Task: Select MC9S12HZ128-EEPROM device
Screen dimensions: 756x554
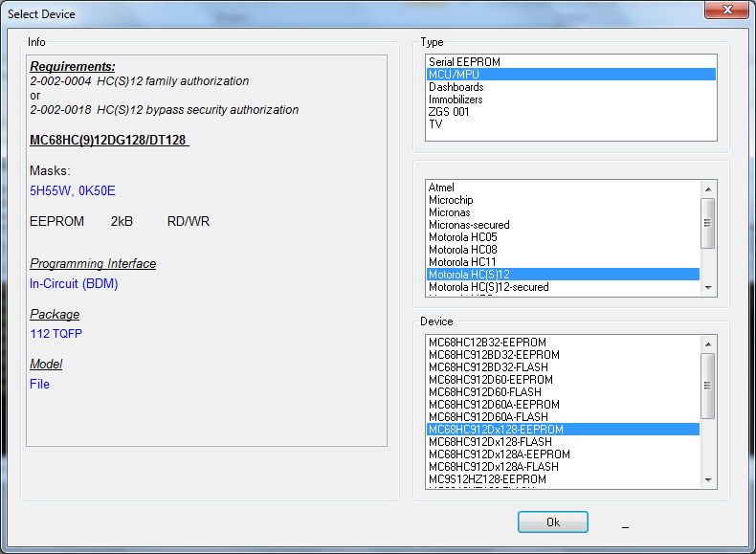Action: (x=487, y=479)
